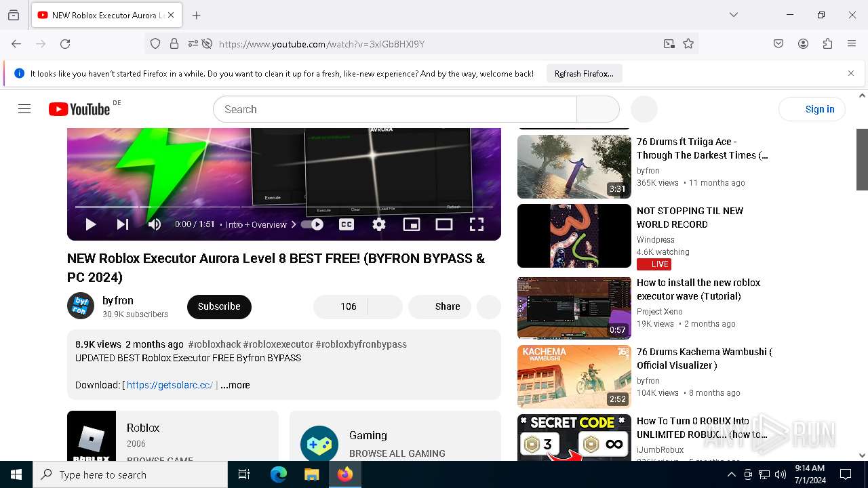
Task: Switch to theater mode
Action: pyautogui.click(x=444, y=224)
